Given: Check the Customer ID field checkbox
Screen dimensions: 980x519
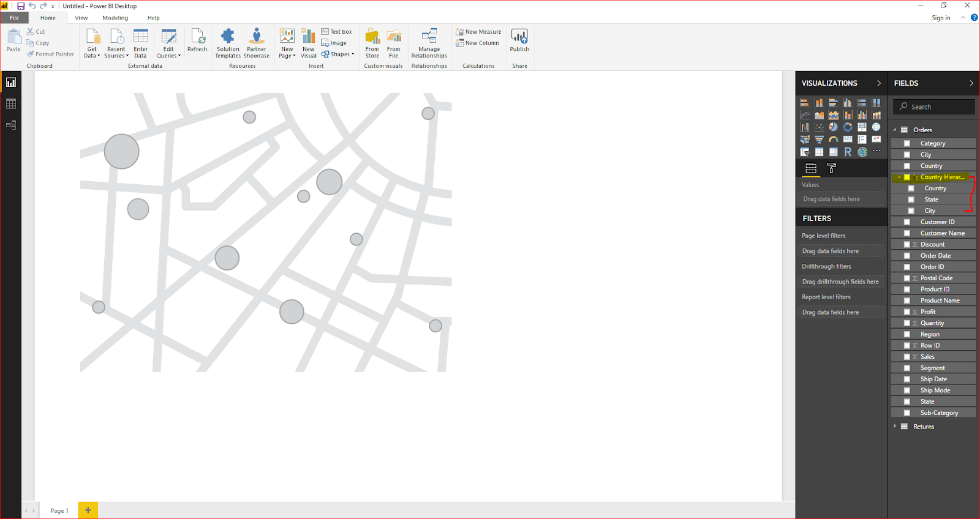Looking at the screenshot, I should 907,222.
